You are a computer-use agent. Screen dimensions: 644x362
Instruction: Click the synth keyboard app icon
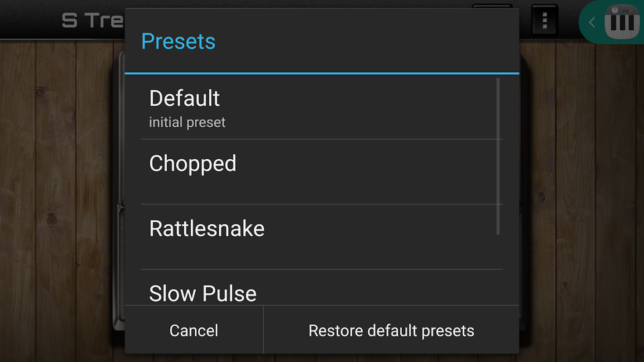click(x=622, y=22)
